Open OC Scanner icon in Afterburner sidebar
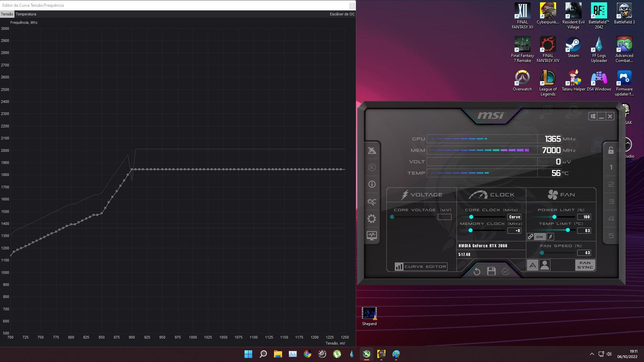The image size is (644, 362). point(372,201)
